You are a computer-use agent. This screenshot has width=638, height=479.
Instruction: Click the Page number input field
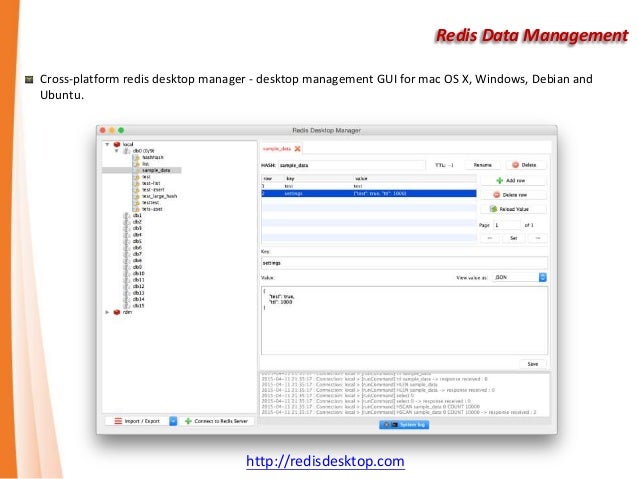[507, 225]
